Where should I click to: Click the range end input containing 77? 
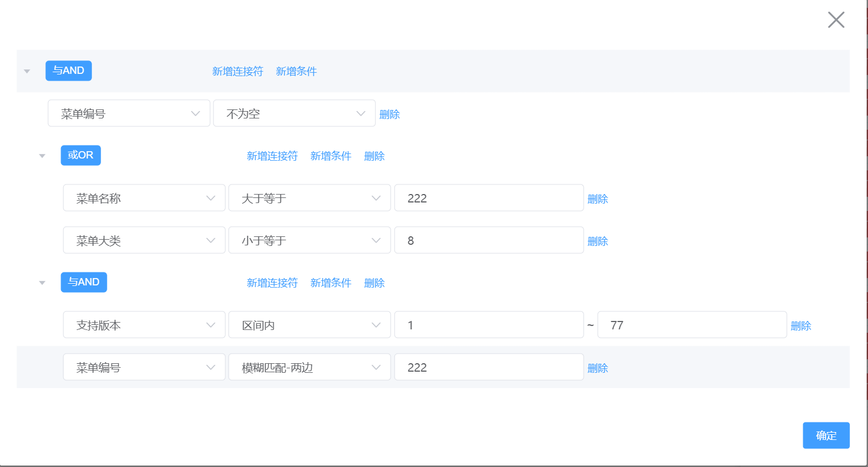691,325
